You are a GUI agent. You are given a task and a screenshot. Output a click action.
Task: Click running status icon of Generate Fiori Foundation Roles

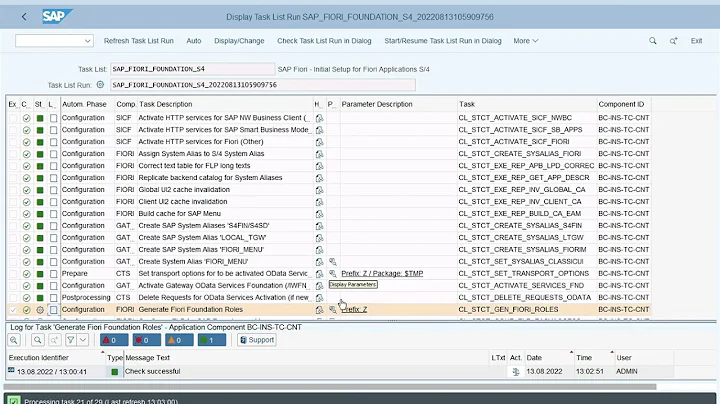pyautogui.click(x=40, y=309)
